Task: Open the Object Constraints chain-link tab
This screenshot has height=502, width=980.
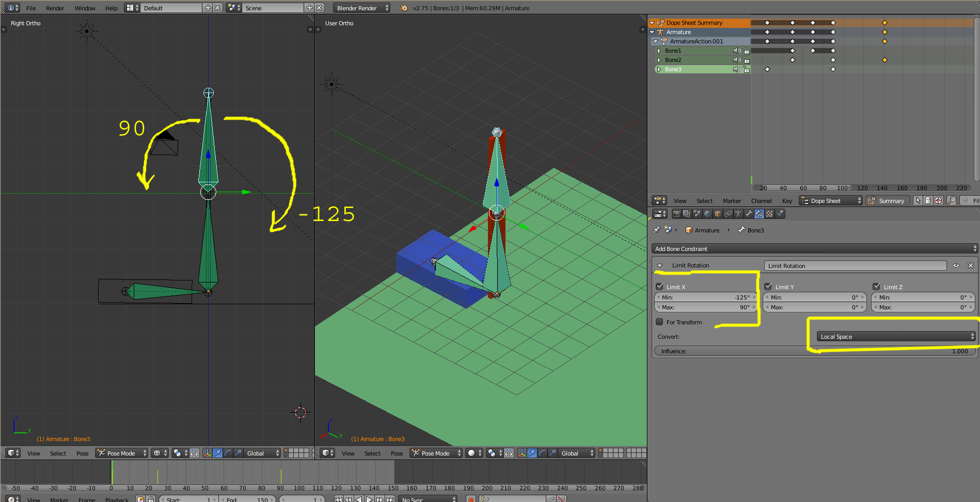Action: [x=728, y=214]
